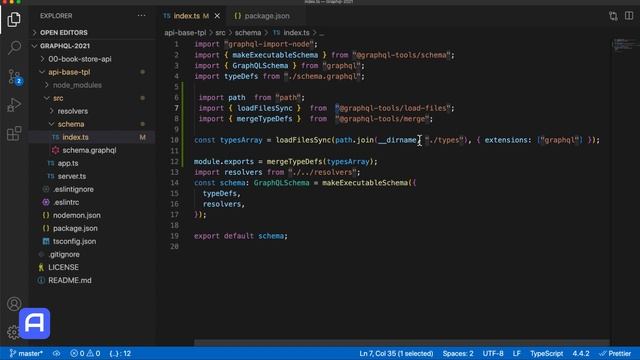Click the Prettier status item
640x360 pixels.
pyautogui.click(x=616, y=353)
